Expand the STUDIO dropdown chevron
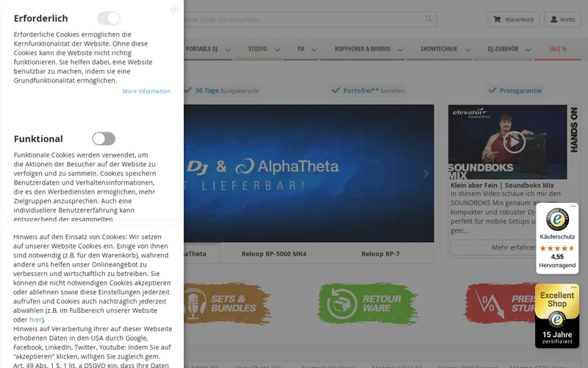The height and width of the screenshot is (368, 588). point(277,49)
